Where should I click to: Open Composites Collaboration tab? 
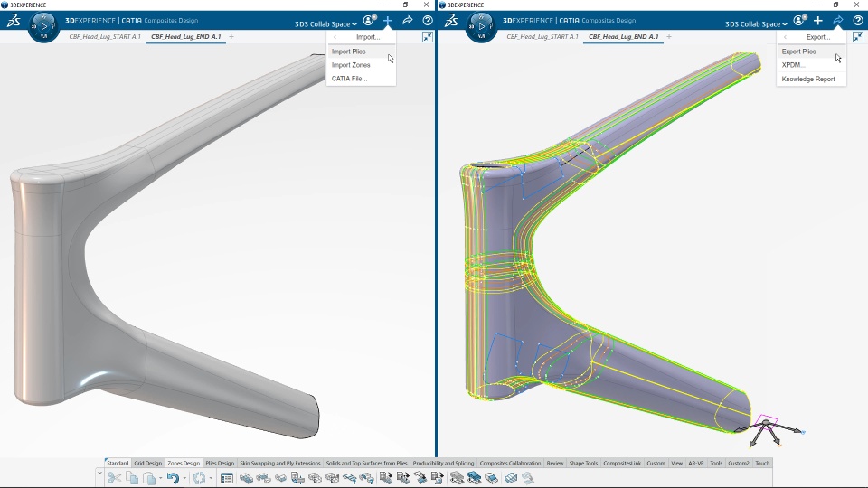click(510, 463)
